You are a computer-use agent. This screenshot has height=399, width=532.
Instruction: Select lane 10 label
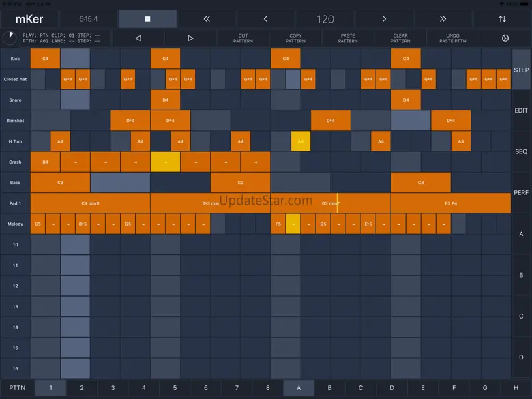pos(15,245)
